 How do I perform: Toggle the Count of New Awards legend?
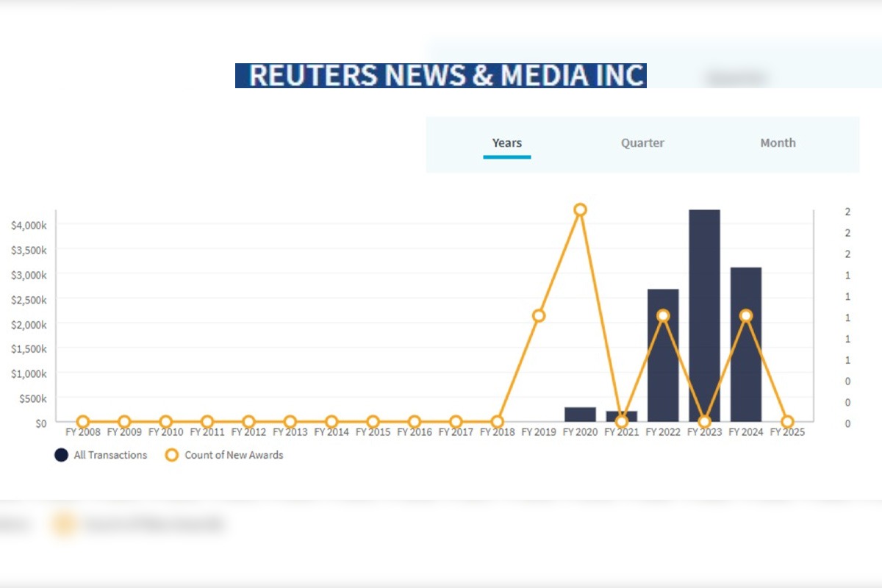(x=223, y=455)
